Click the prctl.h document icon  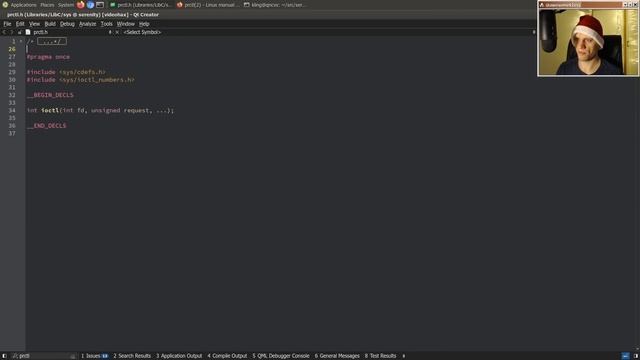pyautogui.click(x=28, y=32)
